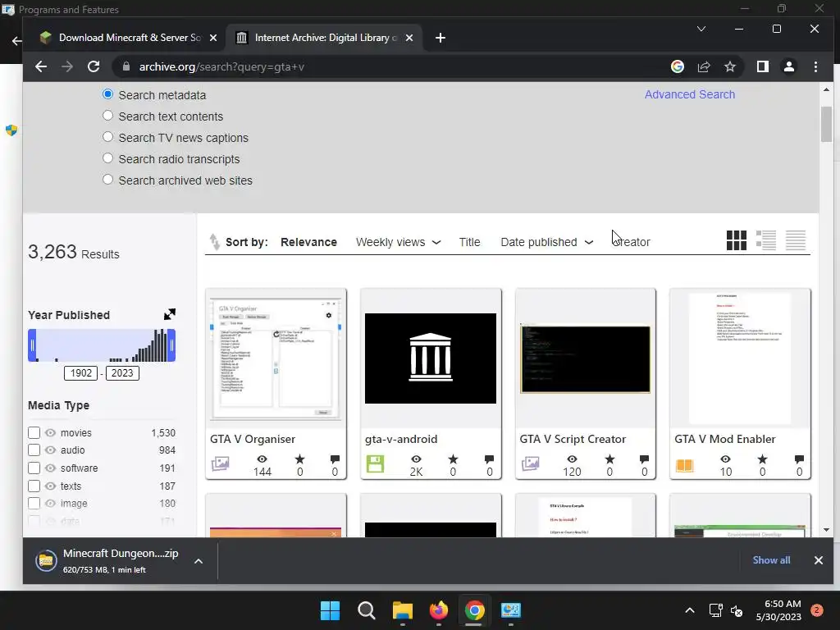
Task: Switch to extended list view
Action: click(766, 240)
